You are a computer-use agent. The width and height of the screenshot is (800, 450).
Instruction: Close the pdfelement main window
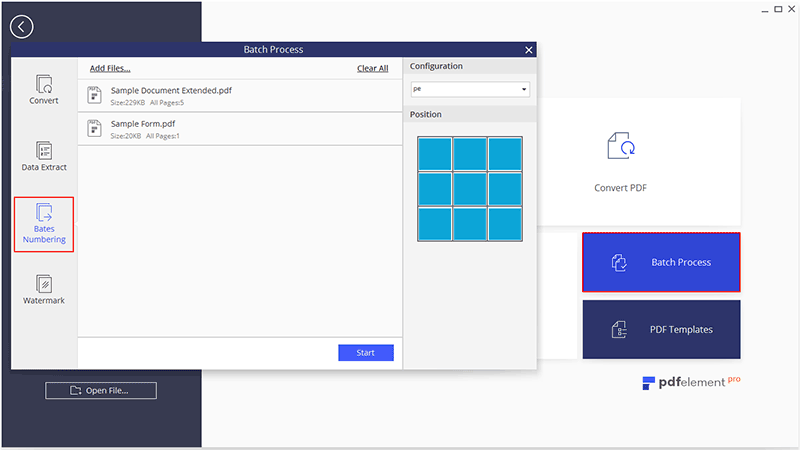[x=792, y=9]
